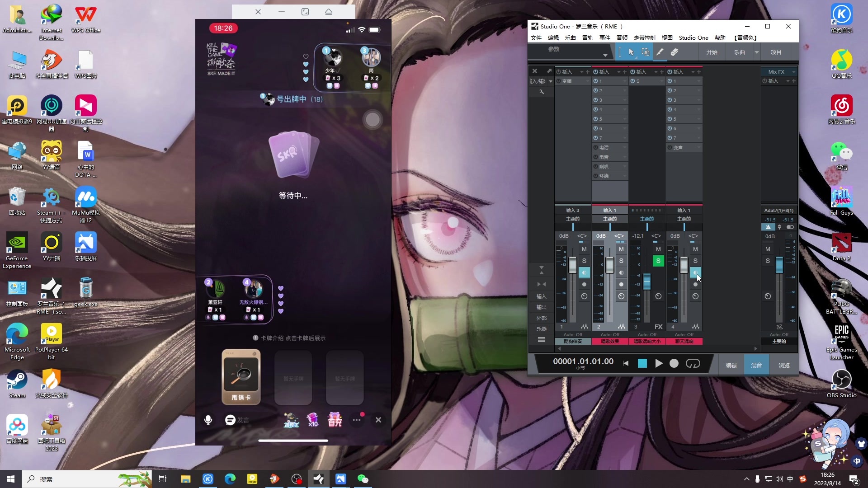This screenshot has height=488, width=868.
Task: Tap the x10 gift icon in the game
Action: [x=313, y=420]
